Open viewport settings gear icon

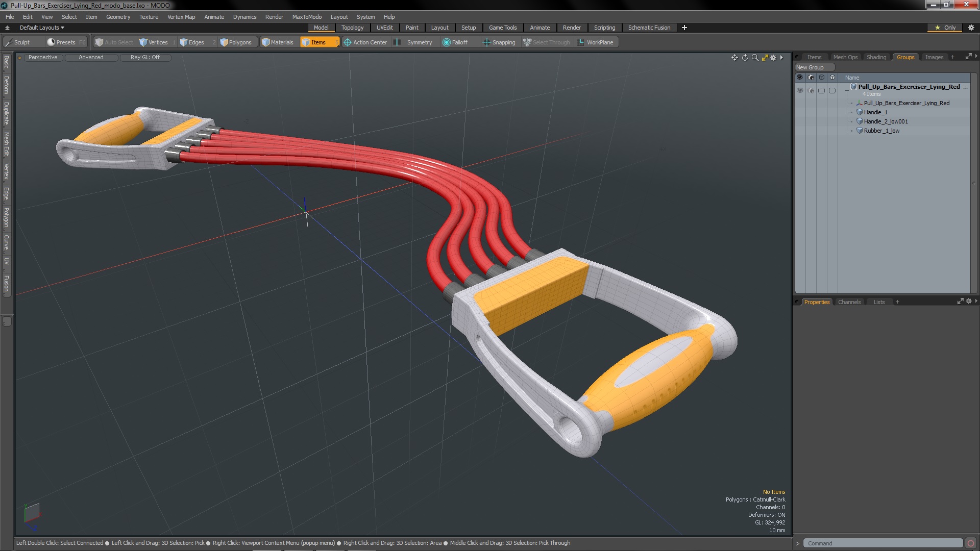[x=773, y=58]
